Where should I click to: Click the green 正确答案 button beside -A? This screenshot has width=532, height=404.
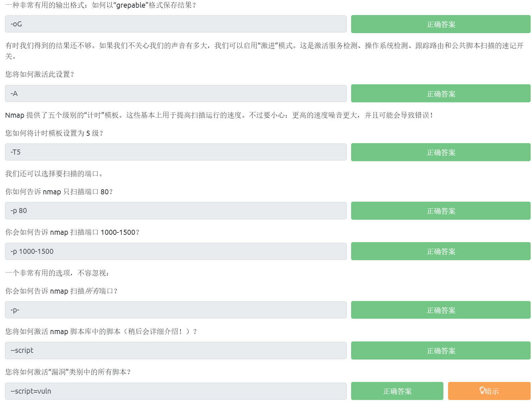pyautogui.click(x=441, y=94)
